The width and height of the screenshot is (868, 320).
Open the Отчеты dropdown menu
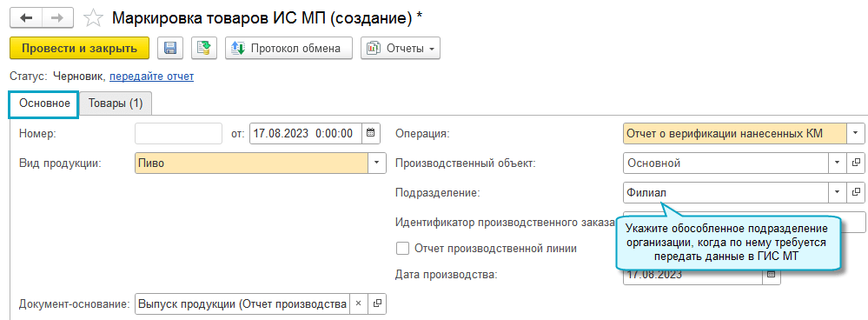(x=401, y=48)
